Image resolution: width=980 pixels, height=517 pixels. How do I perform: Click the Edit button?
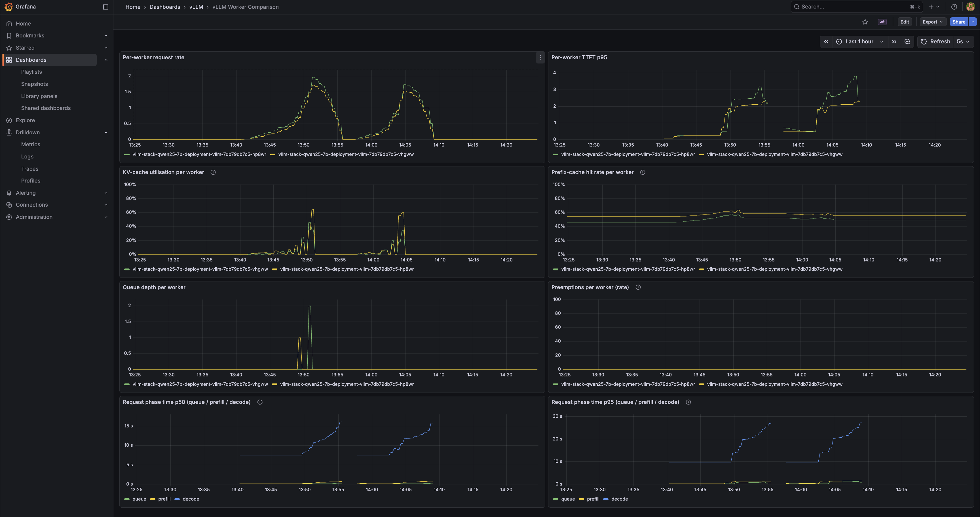click(905, 22)
